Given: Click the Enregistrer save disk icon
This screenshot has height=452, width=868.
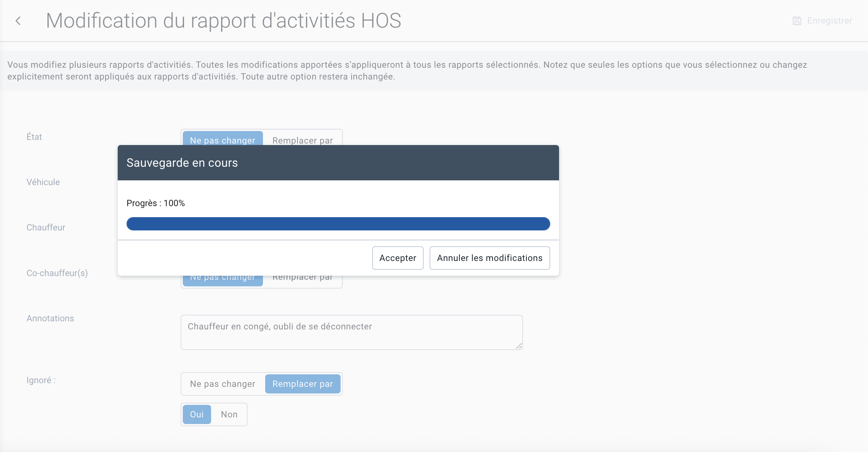Looking at the screenshot, I should [x=797, y=21].
